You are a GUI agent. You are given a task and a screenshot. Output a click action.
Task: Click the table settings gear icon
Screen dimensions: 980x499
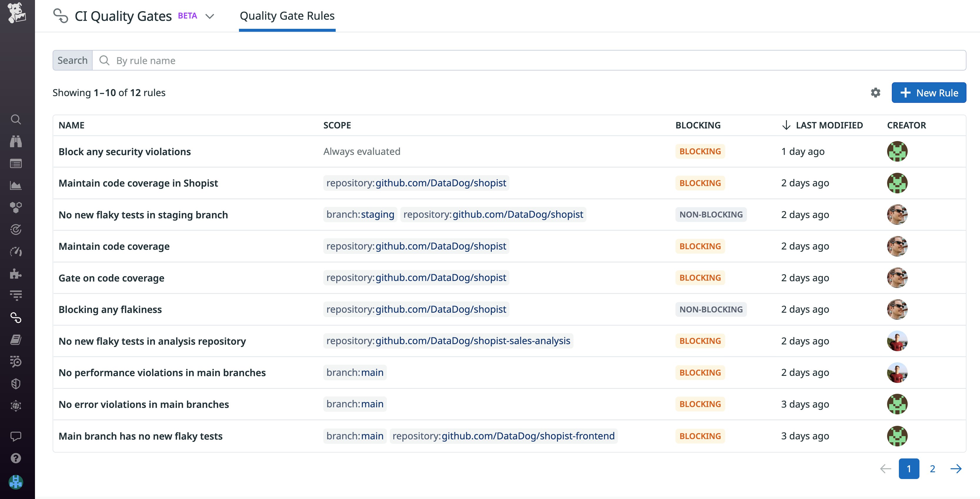[x=875, y=92]
